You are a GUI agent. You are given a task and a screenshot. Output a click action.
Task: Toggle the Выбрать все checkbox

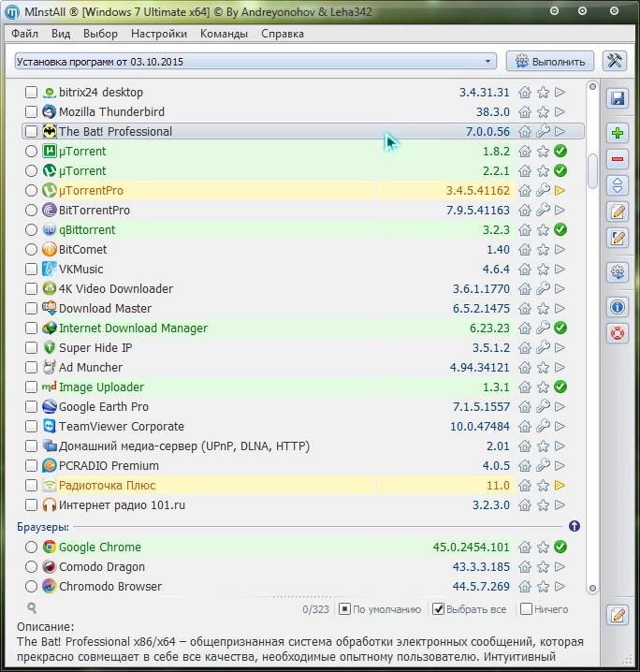438,609
